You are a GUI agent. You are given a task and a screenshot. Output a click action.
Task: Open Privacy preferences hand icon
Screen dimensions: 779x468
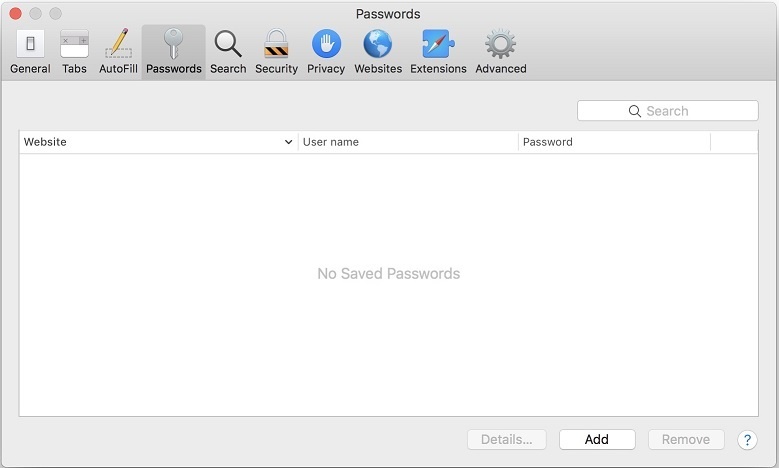click(x=326, y=51)
